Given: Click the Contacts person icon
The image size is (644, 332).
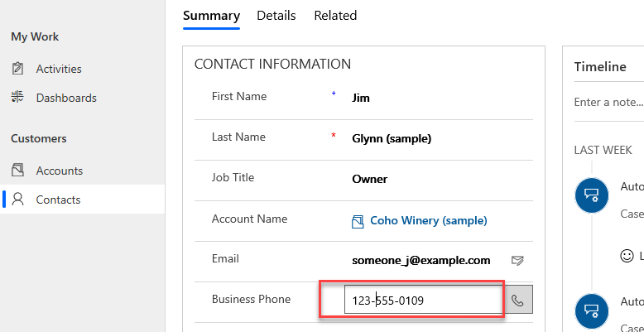Looking at the screenshot, I should pos(17,200).
